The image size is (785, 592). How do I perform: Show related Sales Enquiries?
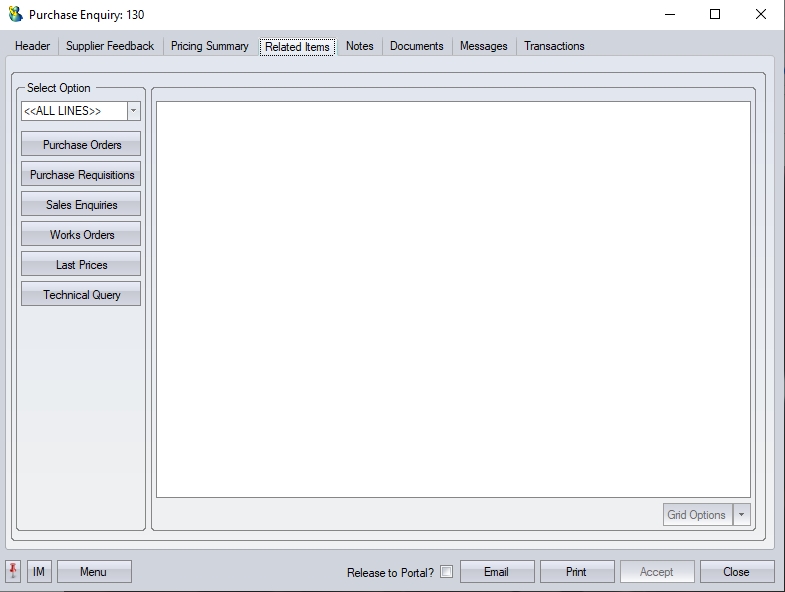81,204
